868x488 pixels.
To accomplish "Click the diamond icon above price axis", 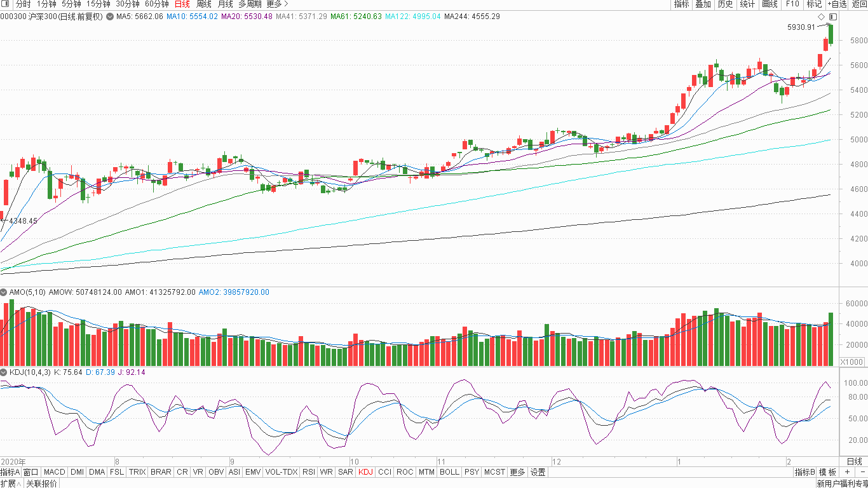I will point(821,17).
